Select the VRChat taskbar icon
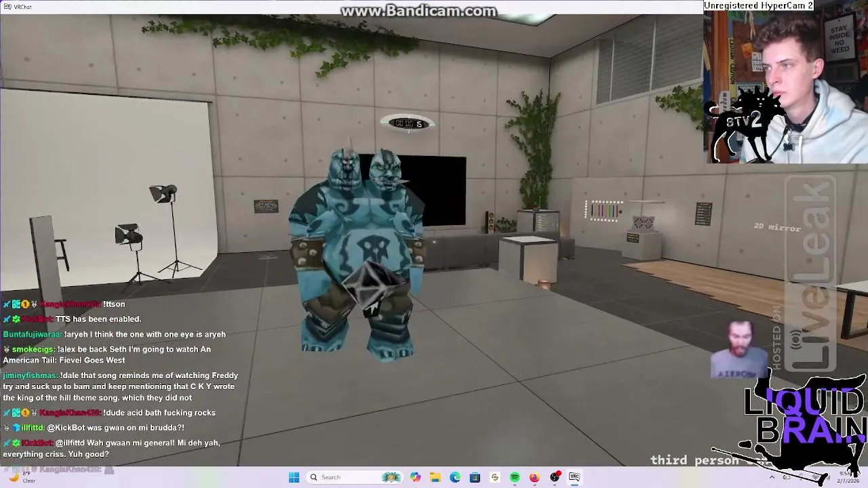Screen dimensions: 868x488 point(574,477)
